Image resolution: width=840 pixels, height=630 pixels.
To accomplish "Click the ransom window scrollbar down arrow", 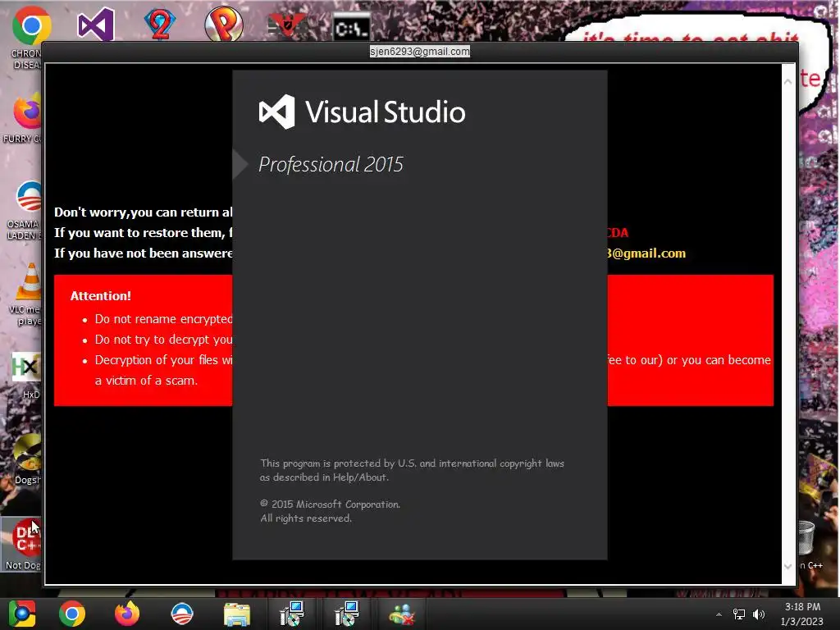I will 788,566.
